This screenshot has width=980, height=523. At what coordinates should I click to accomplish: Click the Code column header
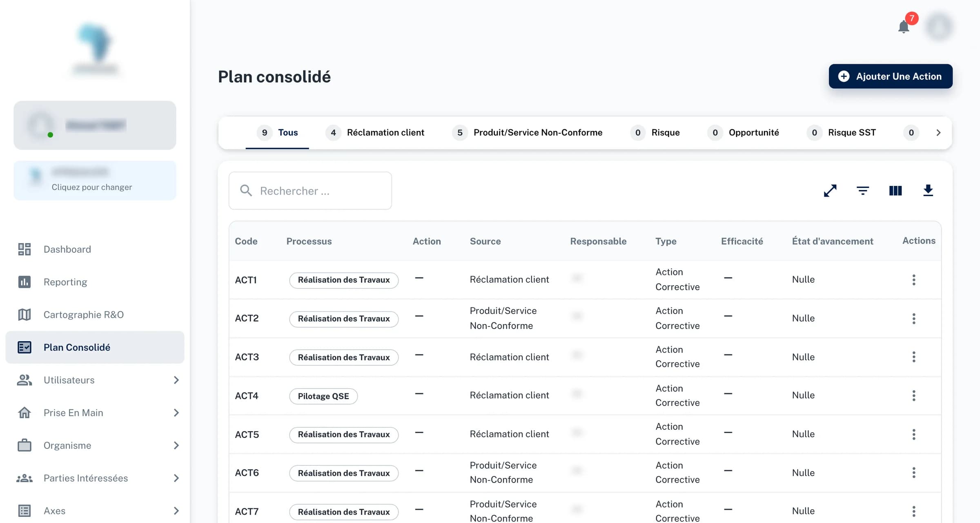pos(246,241)
